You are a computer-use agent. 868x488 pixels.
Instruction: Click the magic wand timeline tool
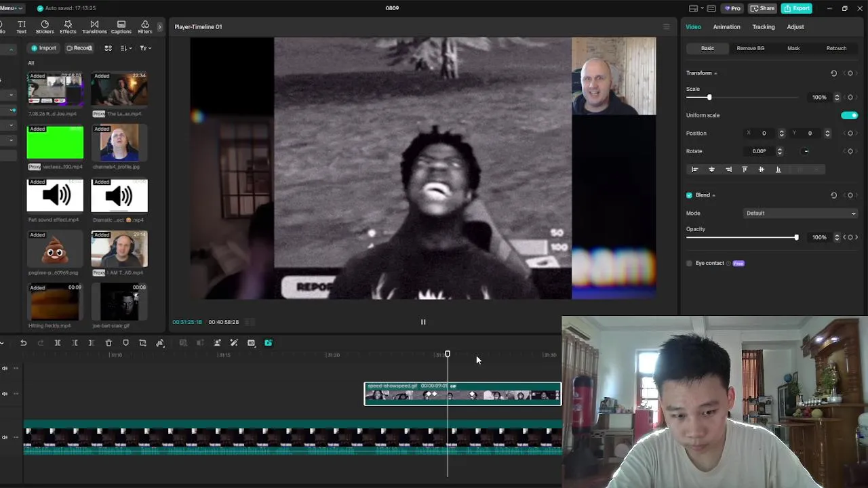(234, 343)
